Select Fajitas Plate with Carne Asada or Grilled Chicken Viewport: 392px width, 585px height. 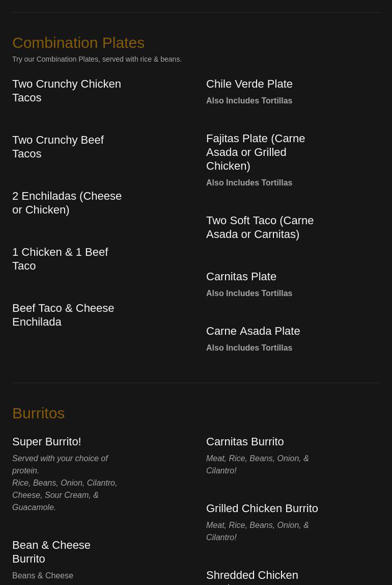(x=256, y=152)
